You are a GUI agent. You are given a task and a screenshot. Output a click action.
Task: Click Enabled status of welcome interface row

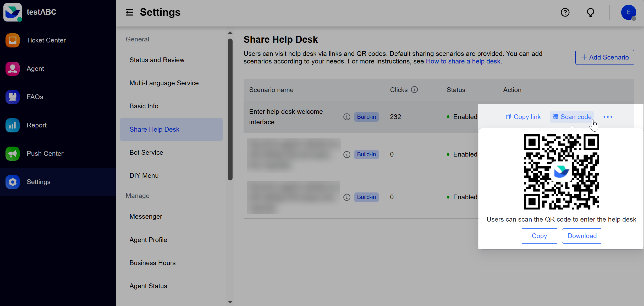tap(462, 117)
